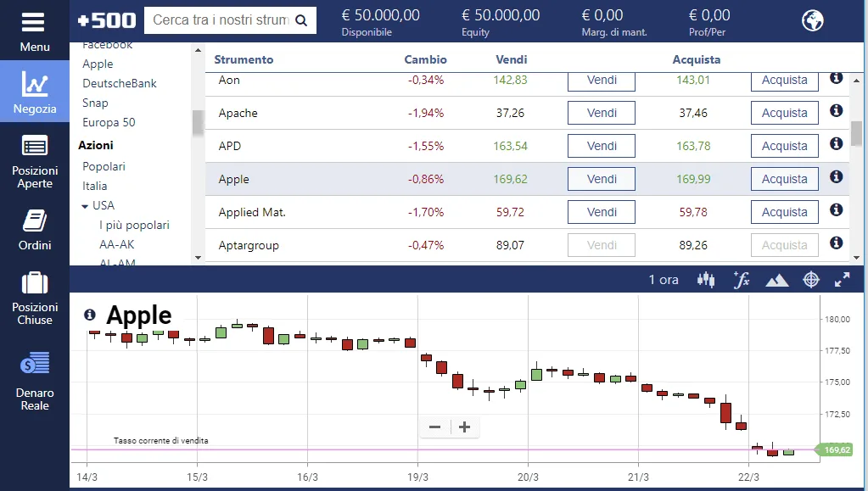Click Vendi button for Apache

coord(602,113)
